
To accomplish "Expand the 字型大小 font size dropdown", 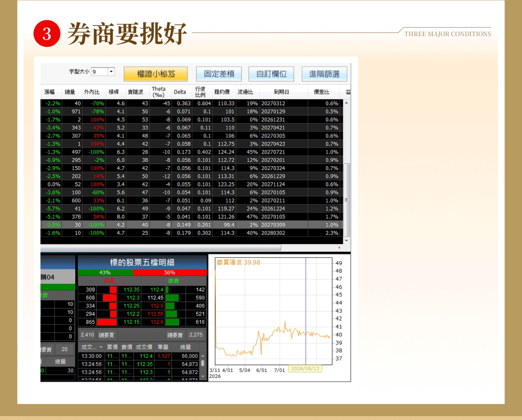I will coord(111,71).
